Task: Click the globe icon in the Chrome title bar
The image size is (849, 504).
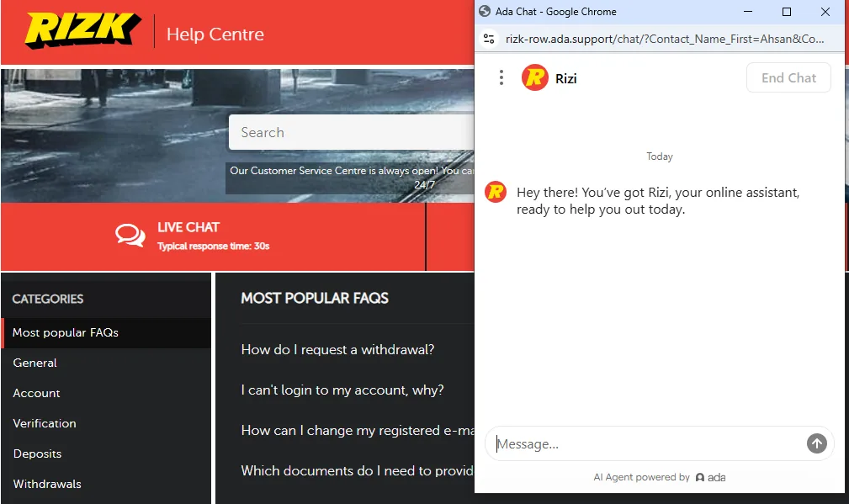Action: click(485, 12)
